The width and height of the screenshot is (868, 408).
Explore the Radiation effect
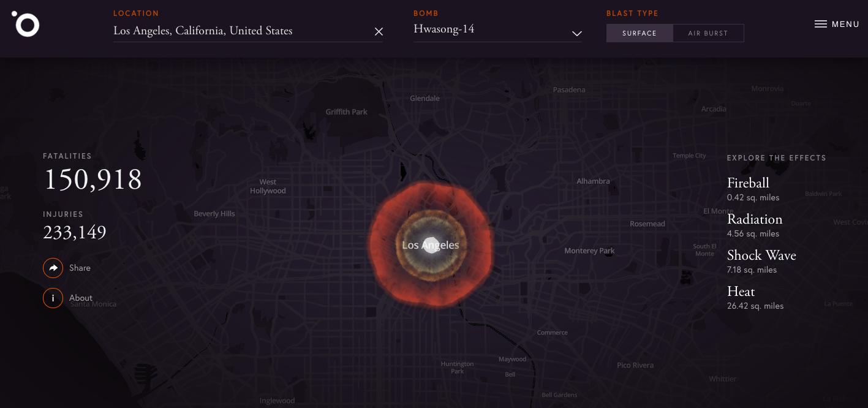(x=754, y=219)
